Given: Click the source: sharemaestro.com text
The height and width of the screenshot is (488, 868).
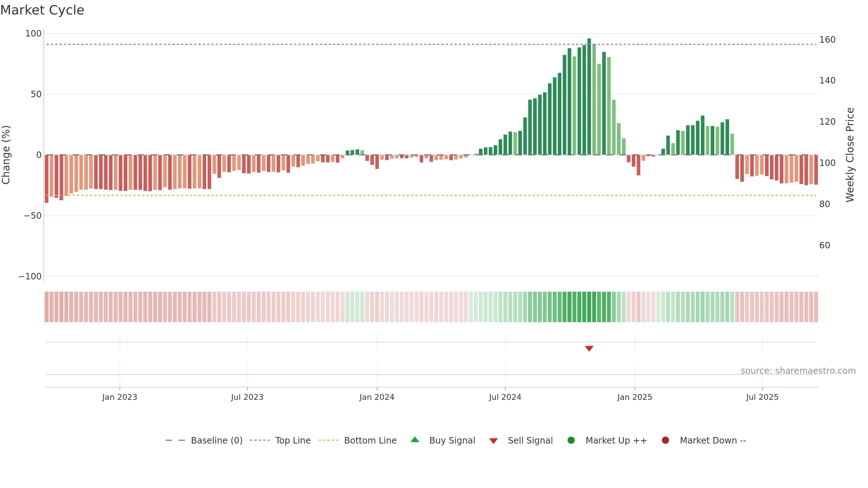Looking at the screenshot, I should 798,371.
